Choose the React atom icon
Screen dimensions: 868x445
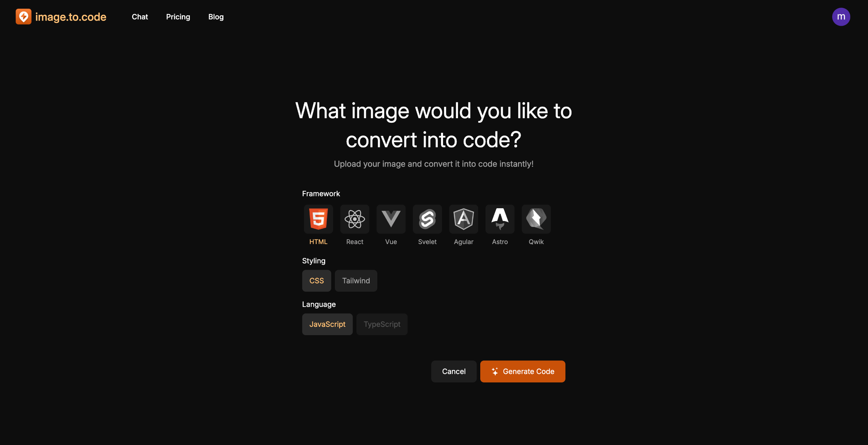354,219
